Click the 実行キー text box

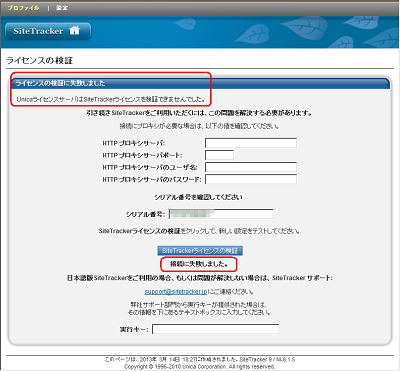click(x=216, y=329)
